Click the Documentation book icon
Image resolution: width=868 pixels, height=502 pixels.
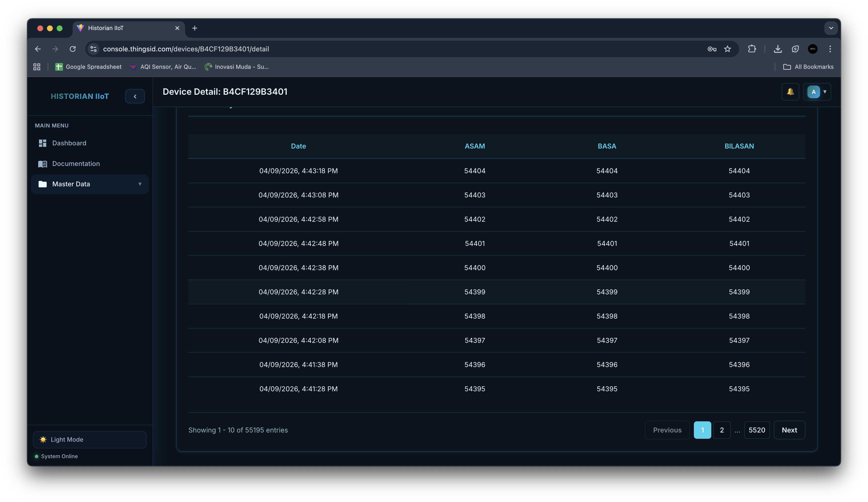(x=43, y=164)
